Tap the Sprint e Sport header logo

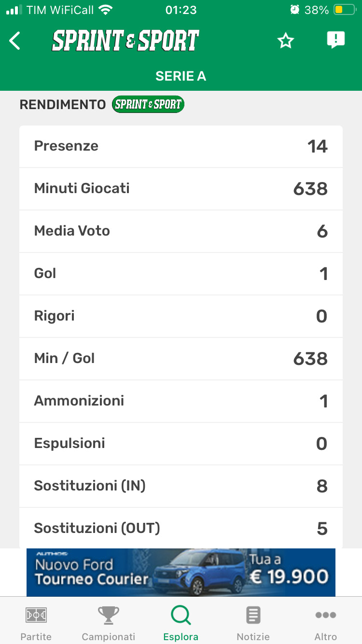click(125, 41)
